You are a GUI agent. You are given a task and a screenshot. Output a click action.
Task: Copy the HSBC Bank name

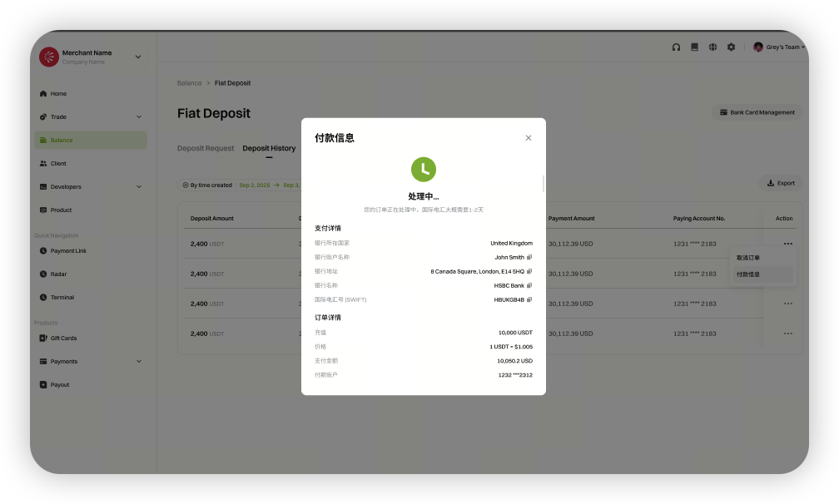pos(529,286)
